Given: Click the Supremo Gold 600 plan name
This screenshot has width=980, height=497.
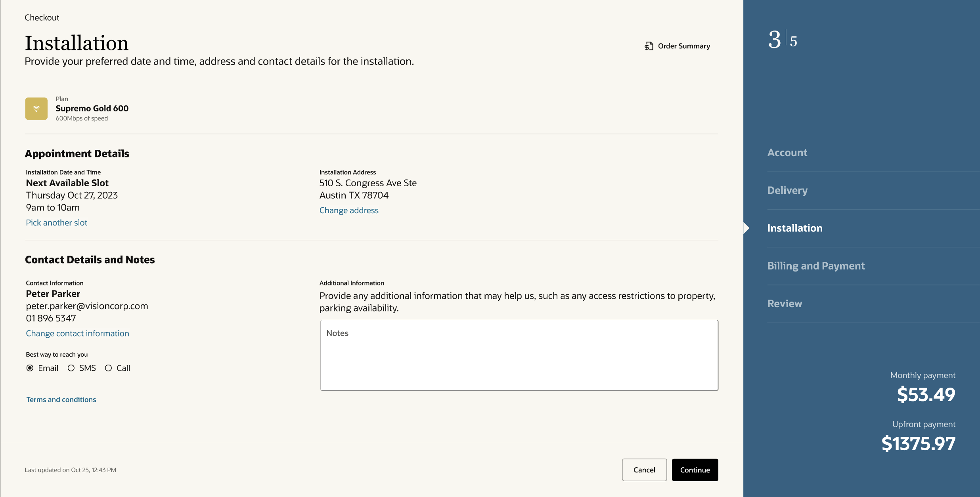Looking at the screenshot, I should pyautogui.click(x=92, y=108).
